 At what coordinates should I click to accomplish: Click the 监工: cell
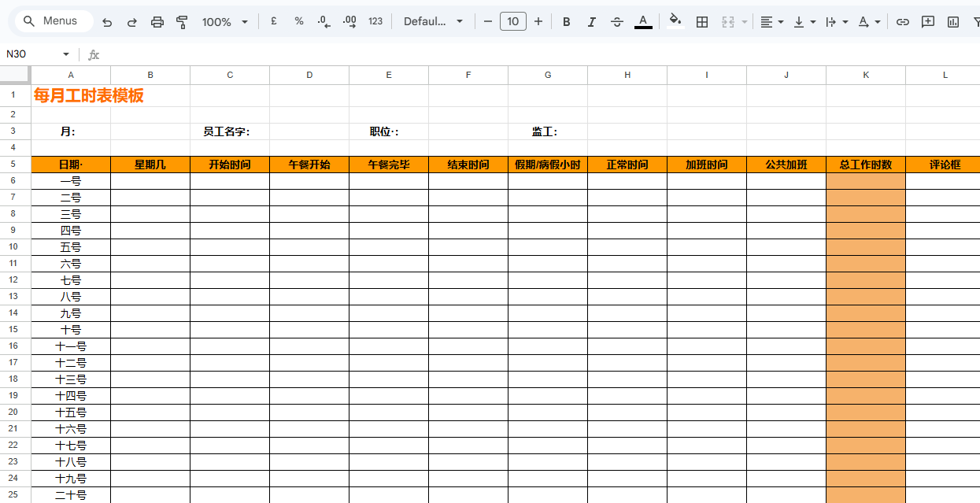pyautogui.click(x=548, y=131)
